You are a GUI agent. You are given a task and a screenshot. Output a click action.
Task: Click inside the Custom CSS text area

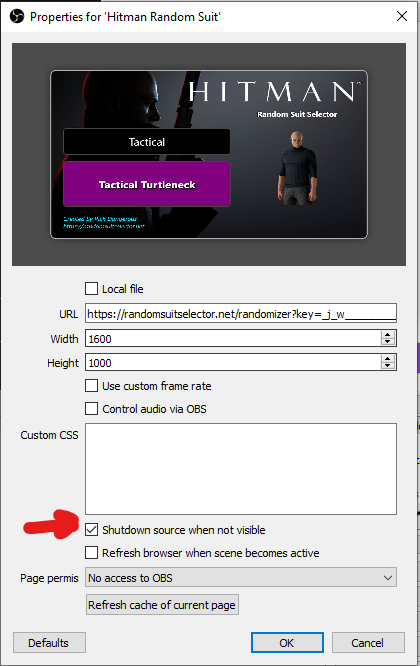click(x=241, y=468)
